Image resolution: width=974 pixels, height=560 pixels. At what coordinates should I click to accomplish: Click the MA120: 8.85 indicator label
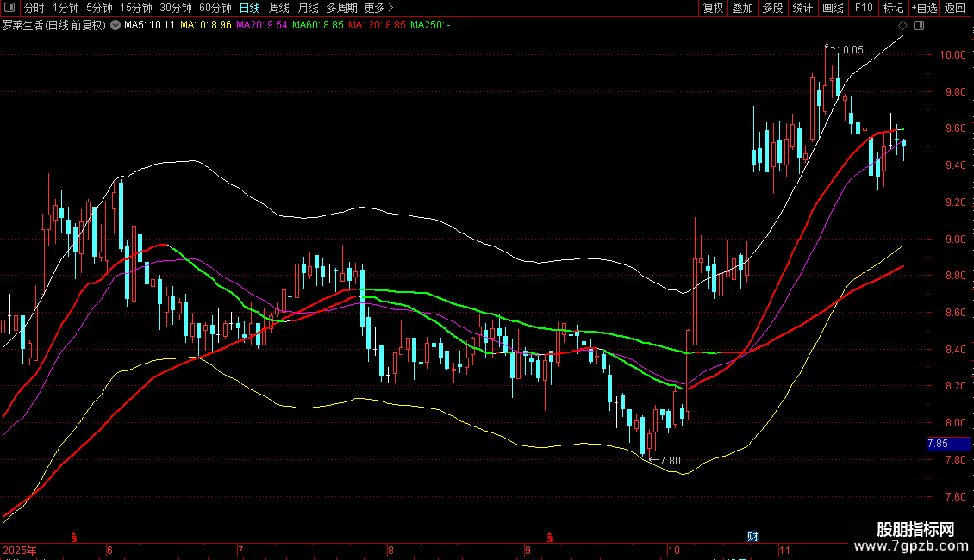[377, 25]
